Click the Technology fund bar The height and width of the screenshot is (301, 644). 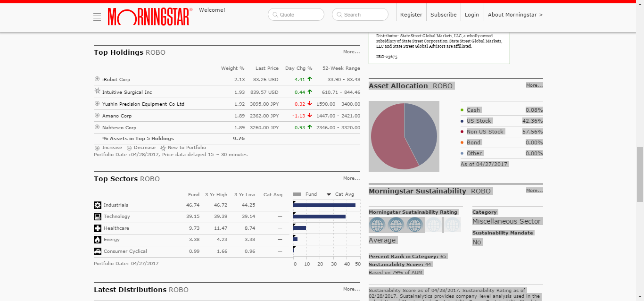319,217
